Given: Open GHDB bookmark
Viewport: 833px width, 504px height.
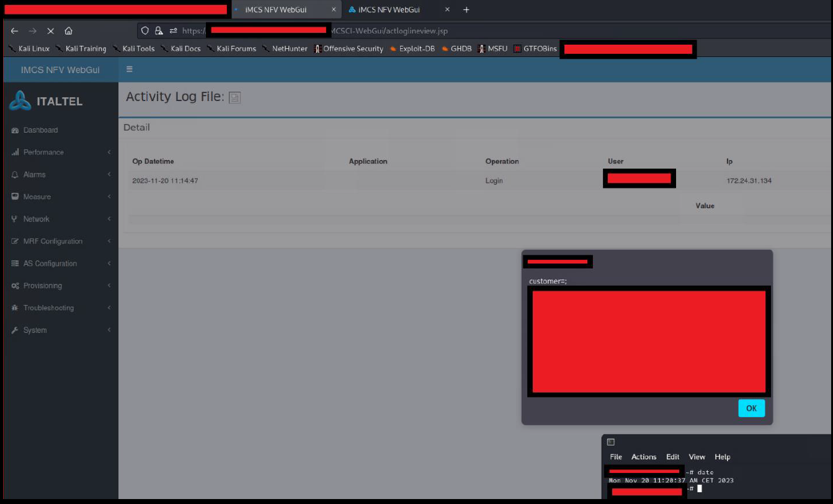Looking at the screenshot, I should [457, 49].
